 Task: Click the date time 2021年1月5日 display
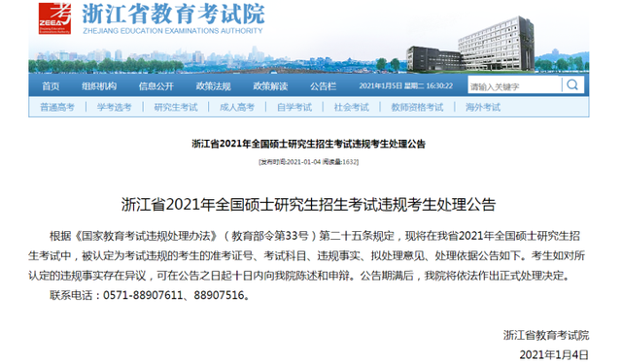pos(406,86)
